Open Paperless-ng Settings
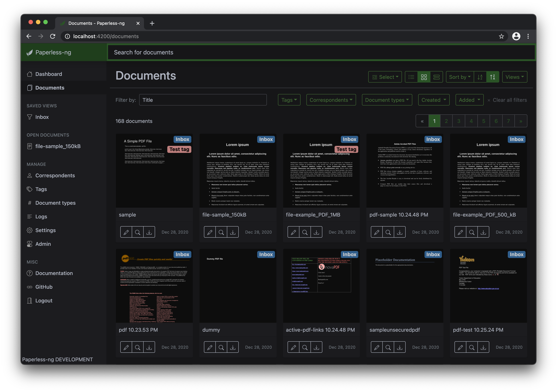The width and height of the screenshot is (557, 392). point(45,230)
